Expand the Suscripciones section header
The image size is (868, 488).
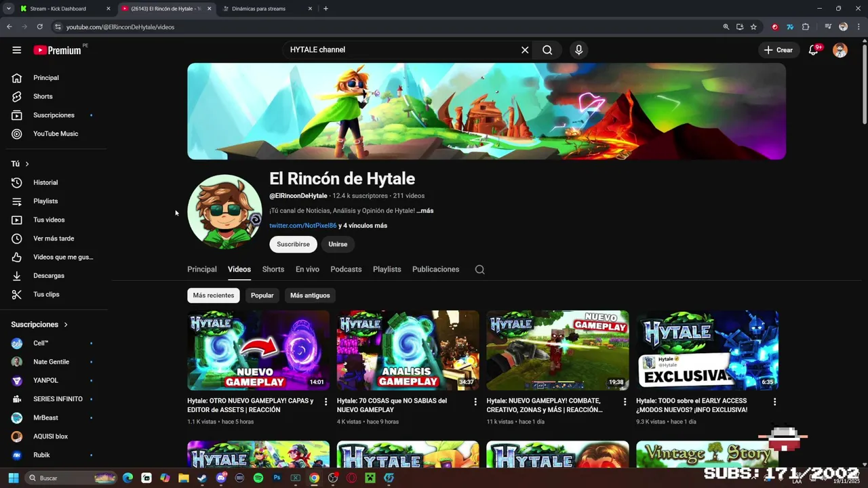pos(40,325)
